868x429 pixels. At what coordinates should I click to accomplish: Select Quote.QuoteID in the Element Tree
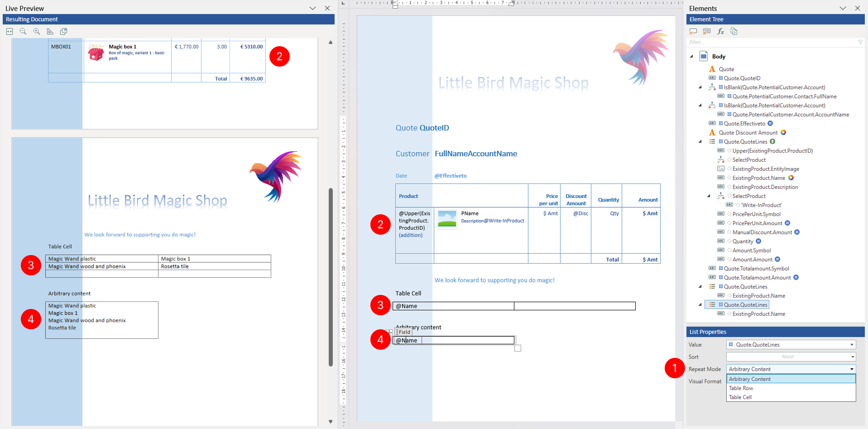742,78
